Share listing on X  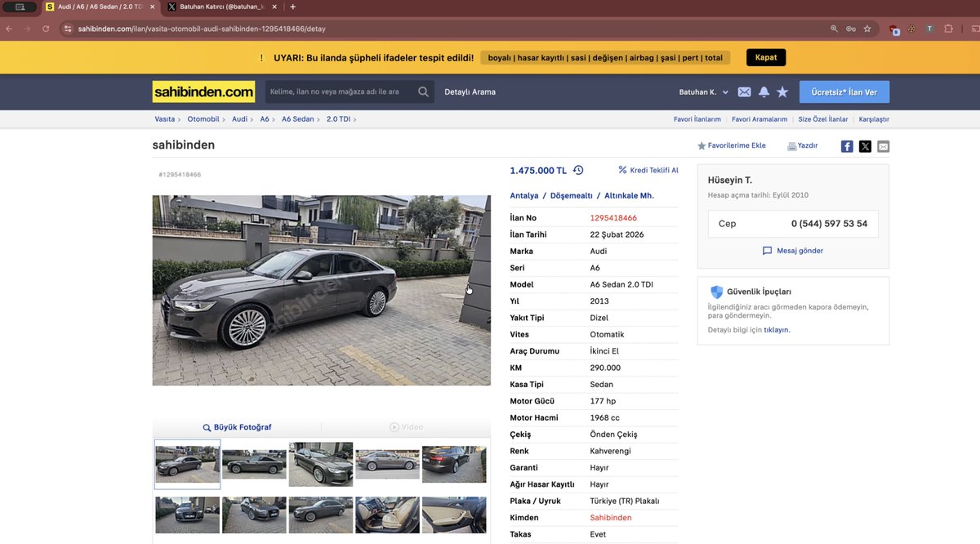coord(865,146)
